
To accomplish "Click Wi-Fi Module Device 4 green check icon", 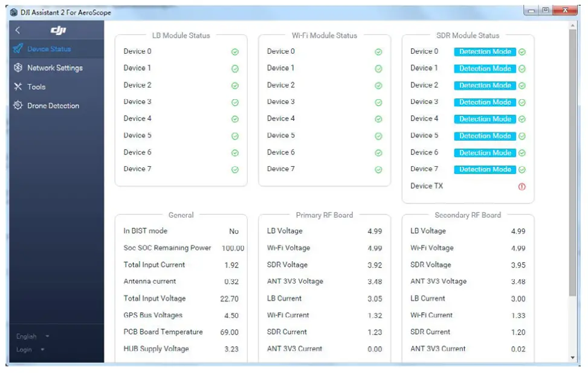I will 378,119.
